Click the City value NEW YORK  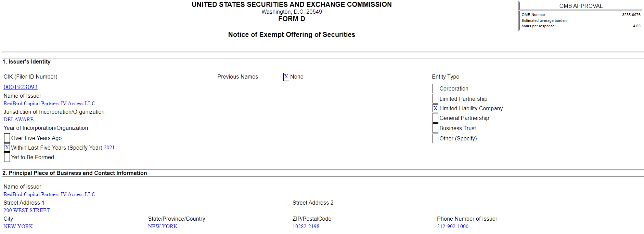tap(18, 226)
